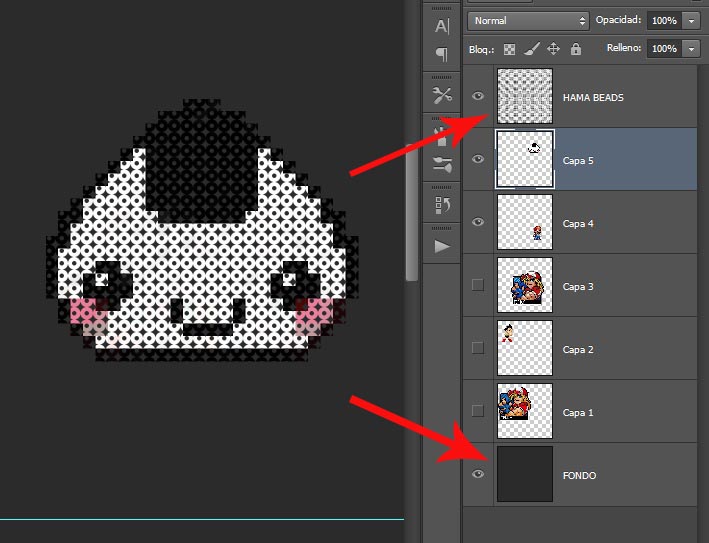Hide the Capa 4 layer

point(478,222)
